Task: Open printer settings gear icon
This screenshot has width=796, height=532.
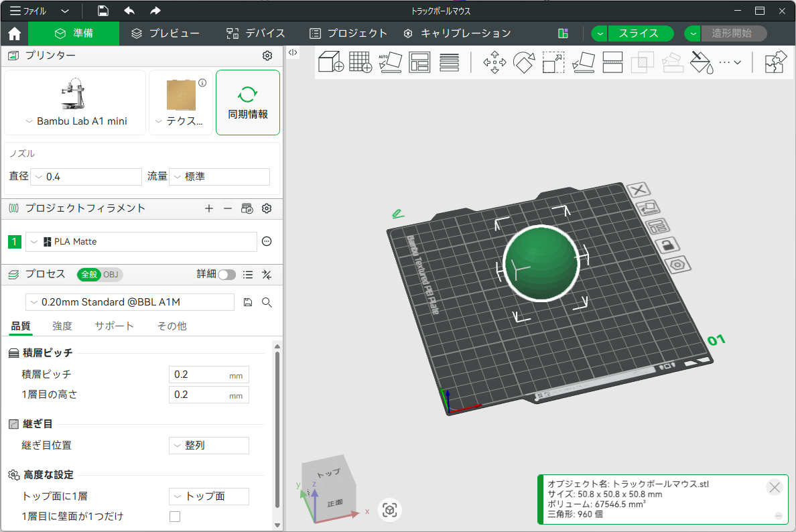Action: pos(267,56)
